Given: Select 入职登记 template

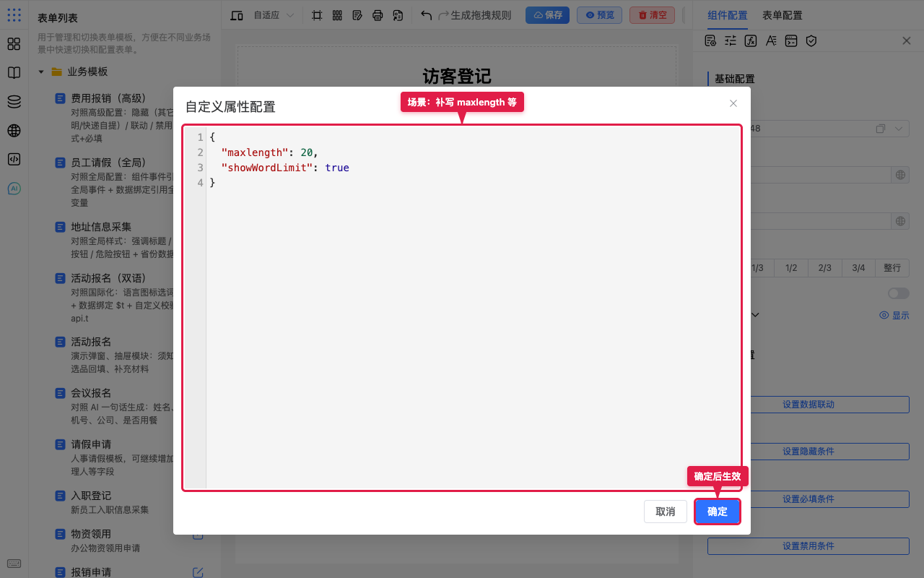Looking at the screenshot, I should click(91, 496).
